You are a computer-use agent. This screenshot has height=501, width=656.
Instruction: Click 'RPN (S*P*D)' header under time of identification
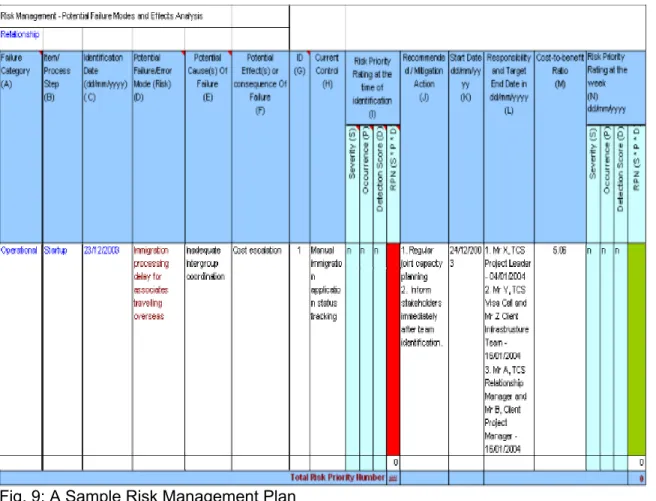click(x=393, y=184)
